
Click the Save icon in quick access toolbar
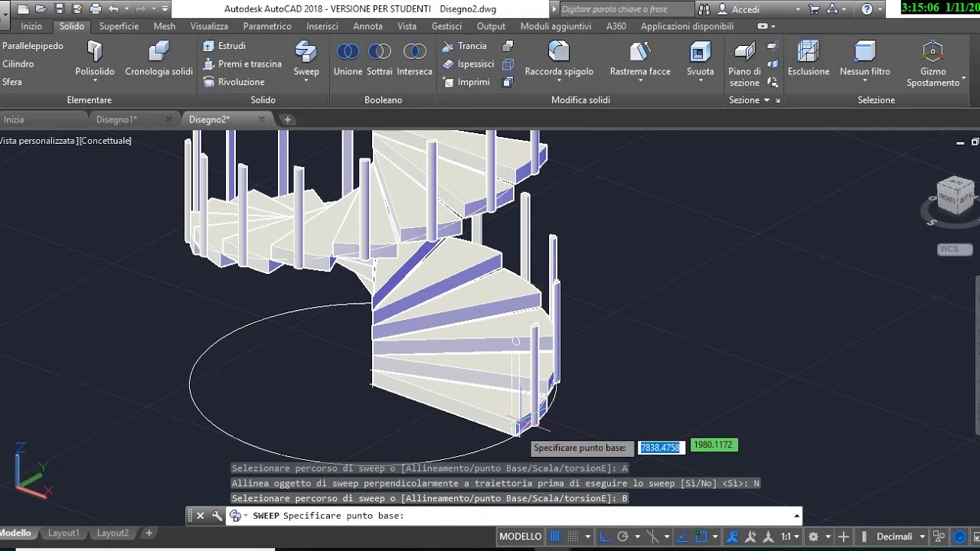pyautogui.click(x=59, y=9)
